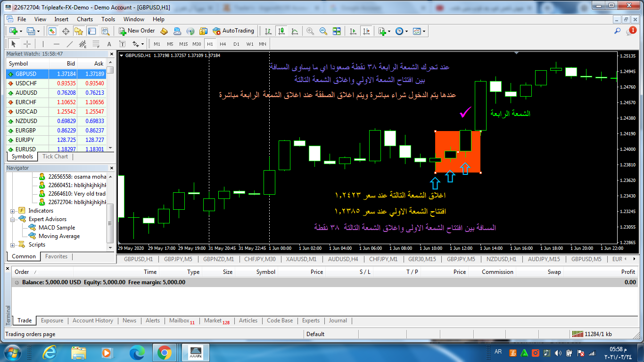
Task: Toggle AutoTrading on
Action: (233, 31)
